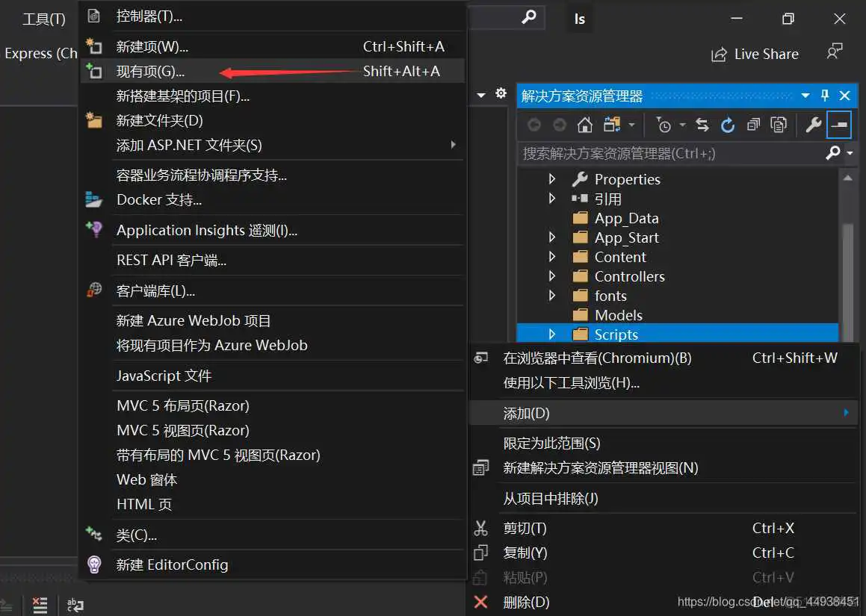The image size is (866, 616).
Task: Click the Home icon in Solution Explorer
Action: pyautogui.click(x=585, y=124)
